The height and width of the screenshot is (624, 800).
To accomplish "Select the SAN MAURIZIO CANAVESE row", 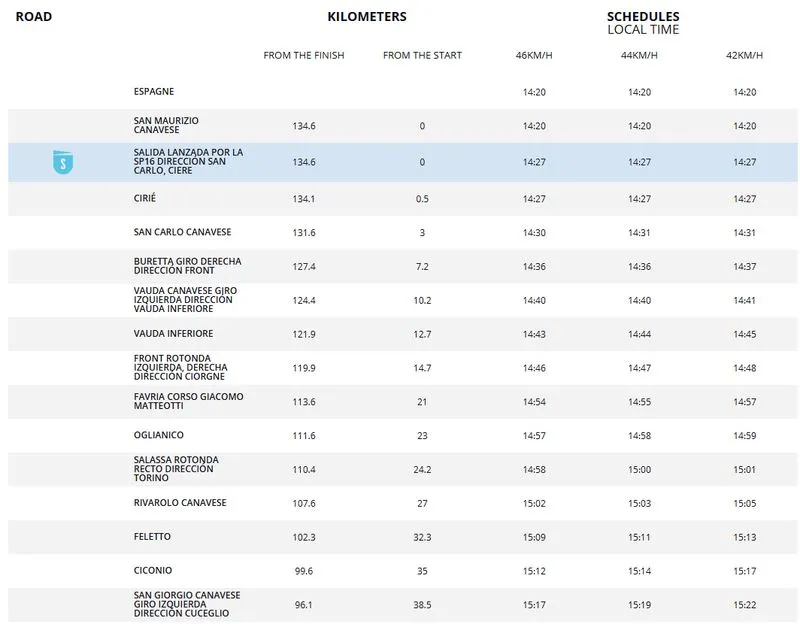I will pyautogui.click(x=166, y=126).
